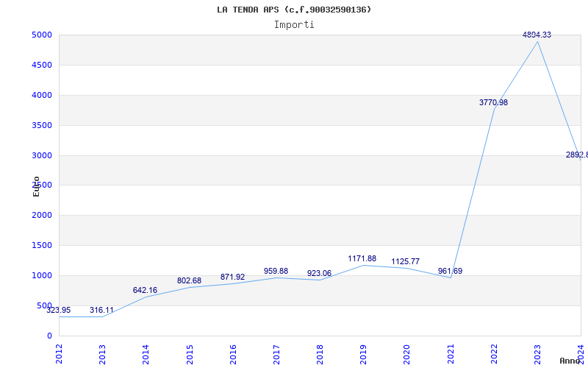Click the 2021 x-axis label
Viewport: 588px width, 368px height.
coord(451,354)
